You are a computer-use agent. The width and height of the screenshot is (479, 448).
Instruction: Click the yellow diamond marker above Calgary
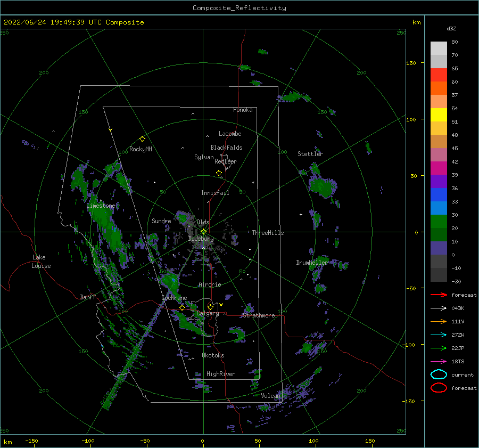(210, 307)
